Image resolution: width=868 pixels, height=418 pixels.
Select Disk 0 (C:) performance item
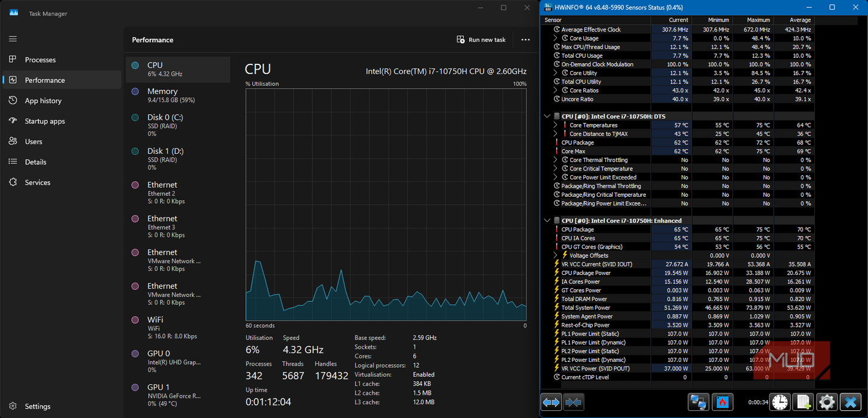click(x=178, y=125)
